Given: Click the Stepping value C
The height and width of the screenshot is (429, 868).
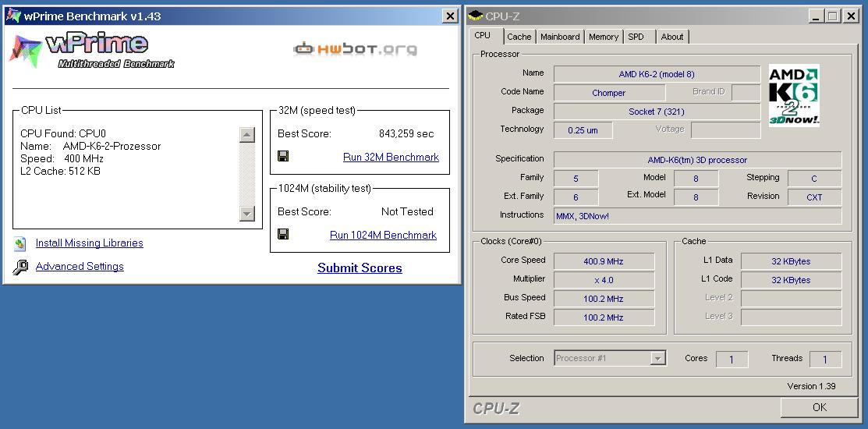Looking at the screenshot, I should click(x=814, y=179).
